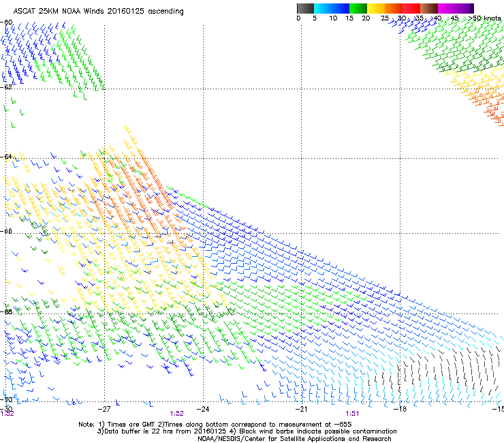
Task: Click the title 'ASCAT 25KM NOAA Winds 20160125 ascending'
Action: [x=98, y=12]
